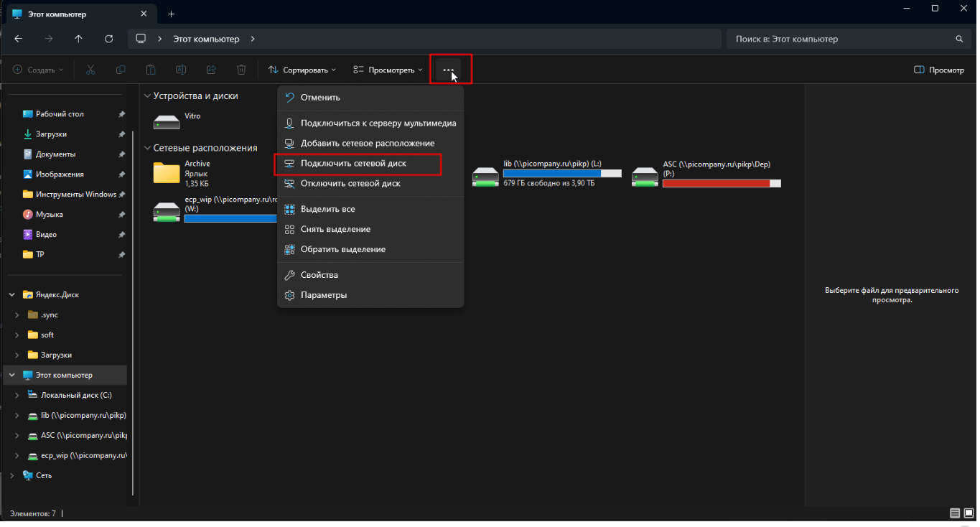Refresh the current folder view
This screenshot has height=527, width=980.
point(108,39)
